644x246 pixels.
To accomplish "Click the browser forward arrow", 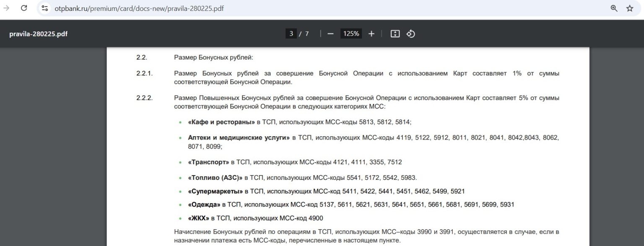I will tap(6, 8).
